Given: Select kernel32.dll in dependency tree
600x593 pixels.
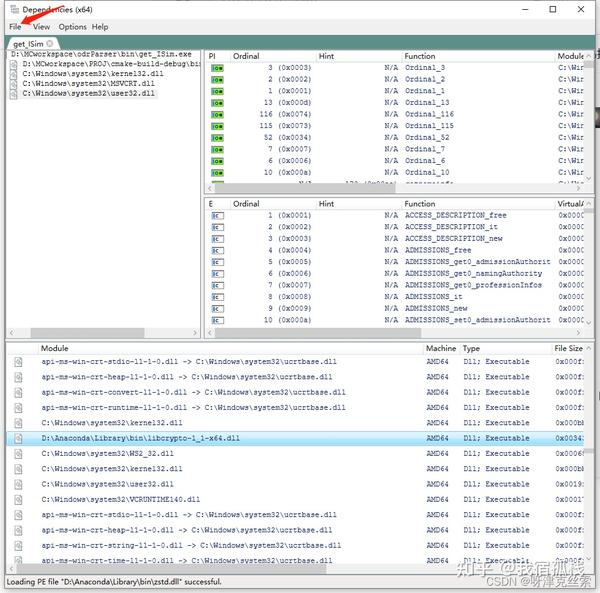Looking at the screenshot, I should point(93,73).
